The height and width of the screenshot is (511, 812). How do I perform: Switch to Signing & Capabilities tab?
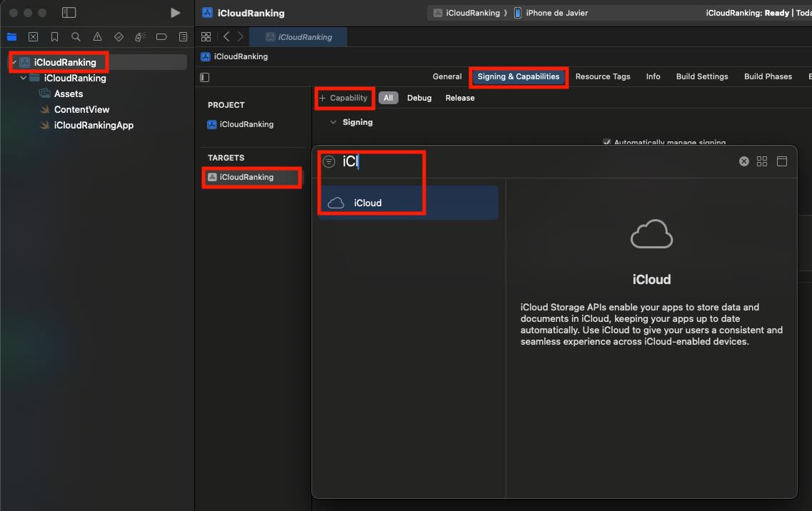pos(518,76)
